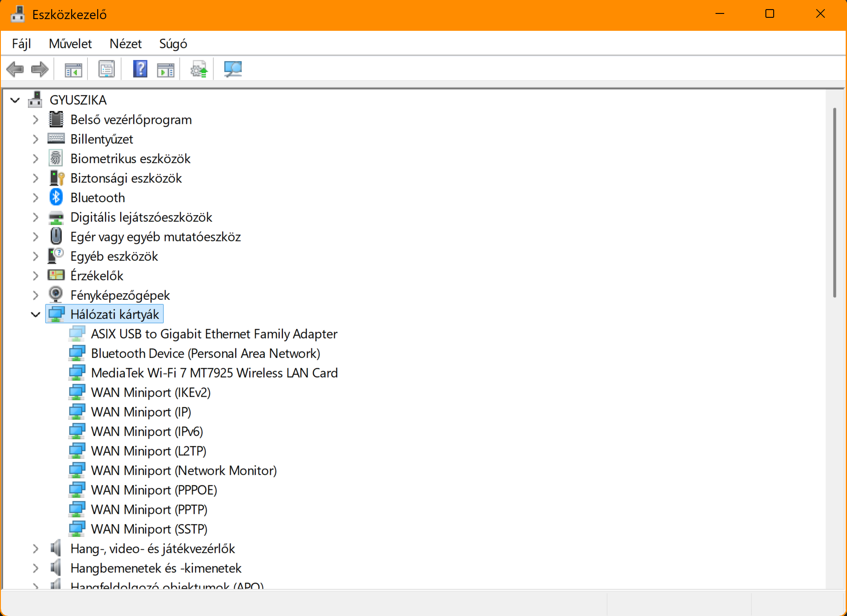Click the Properties toolbar icon
847x616 pixels.
(x=106, y=69)
